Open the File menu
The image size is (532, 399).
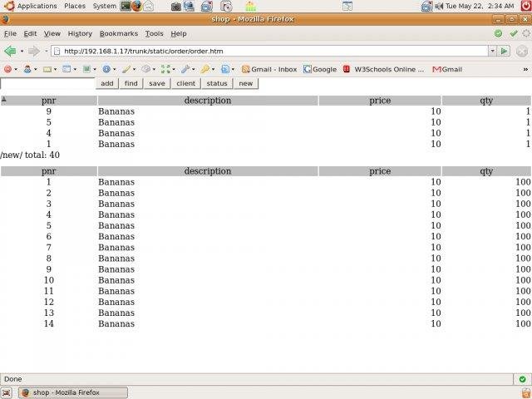(x=10, y=33)
